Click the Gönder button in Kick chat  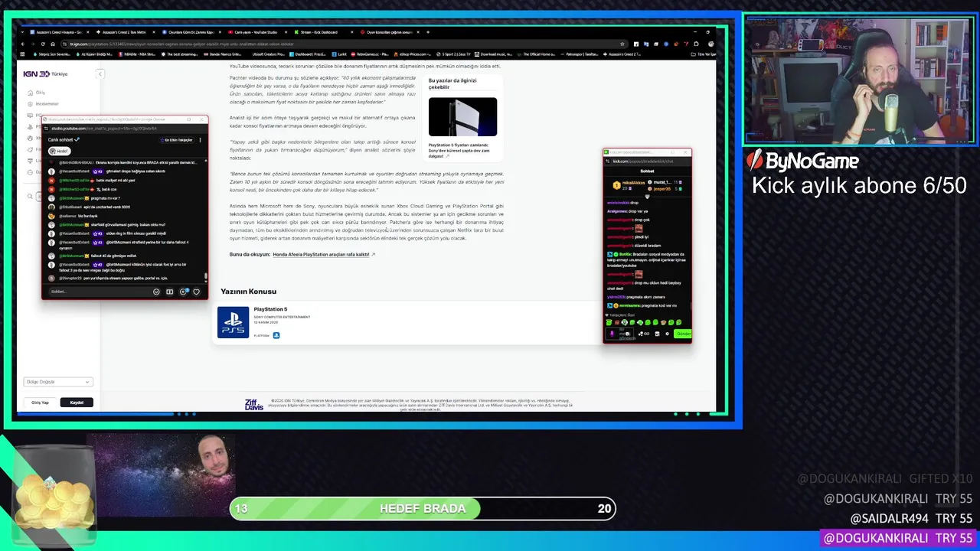tap(683, 334)
